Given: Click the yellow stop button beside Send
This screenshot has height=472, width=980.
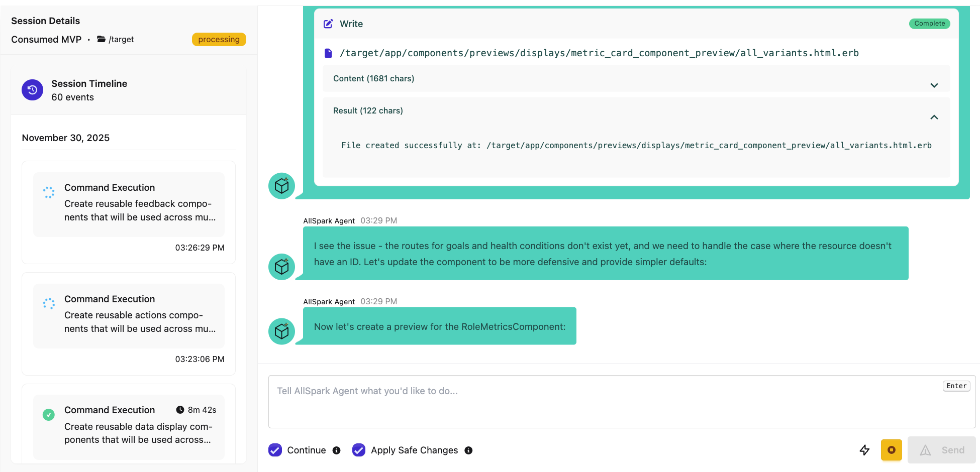Looking at the screenshot, I should [892, 450].
